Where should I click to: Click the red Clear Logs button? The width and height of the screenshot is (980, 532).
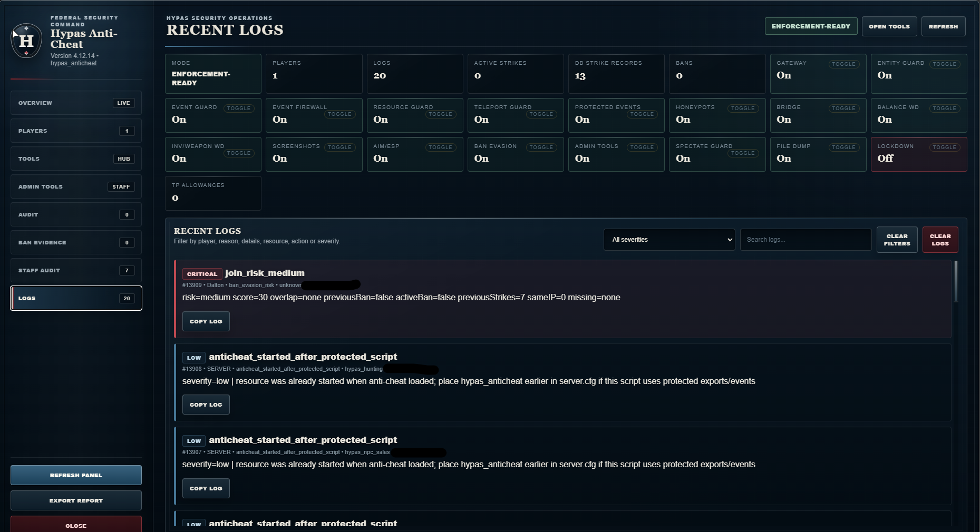[940, 240]
